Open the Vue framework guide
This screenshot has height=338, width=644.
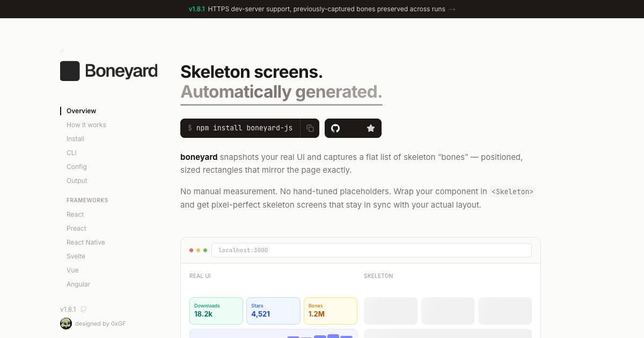click(72, 270)
